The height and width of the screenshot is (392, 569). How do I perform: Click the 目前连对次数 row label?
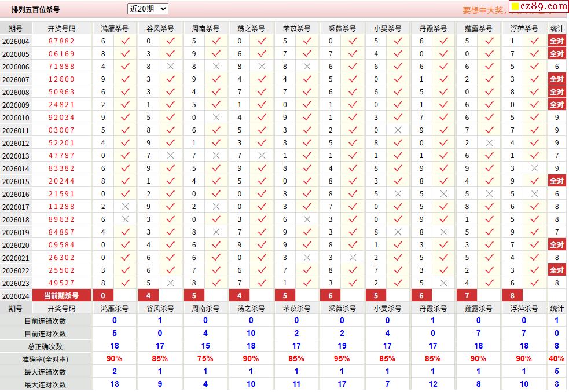(45, 334)
